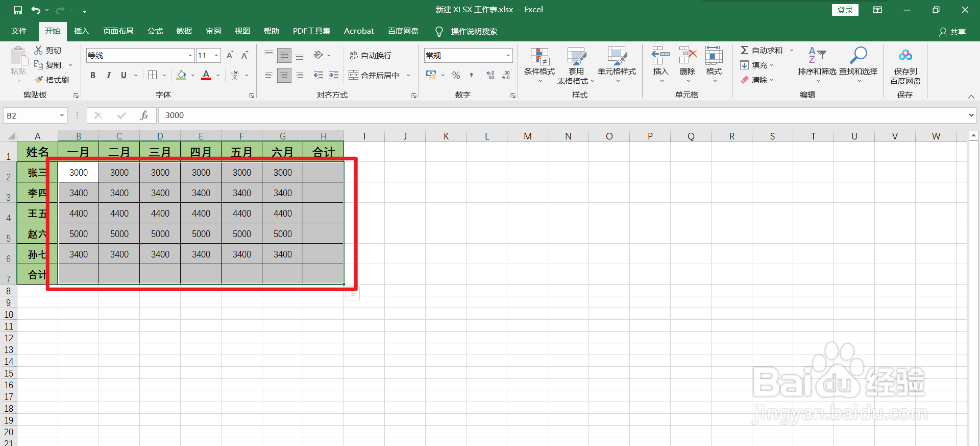Click Clear (清除) button
This screenshot has width=980, height=446.
(x=757, y=80)
